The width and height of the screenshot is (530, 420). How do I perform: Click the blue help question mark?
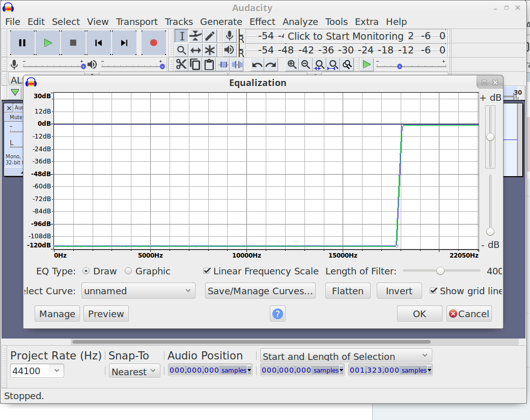277,314
